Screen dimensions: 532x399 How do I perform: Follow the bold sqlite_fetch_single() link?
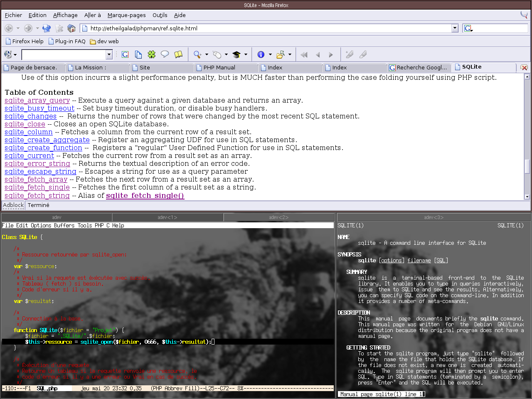click(145, 195)
